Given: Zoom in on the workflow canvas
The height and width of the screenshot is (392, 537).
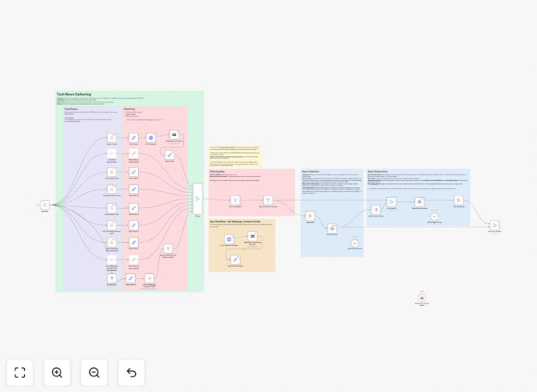Looking at the screenshot, I should point(57,372).
